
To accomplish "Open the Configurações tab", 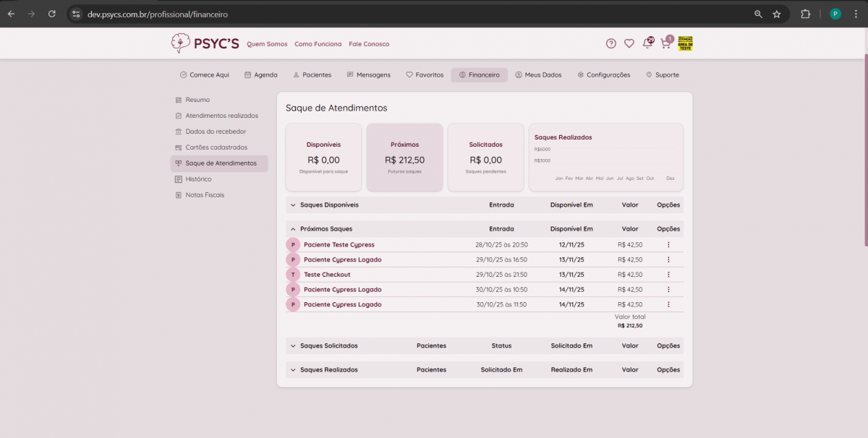I will pos(603,75).
